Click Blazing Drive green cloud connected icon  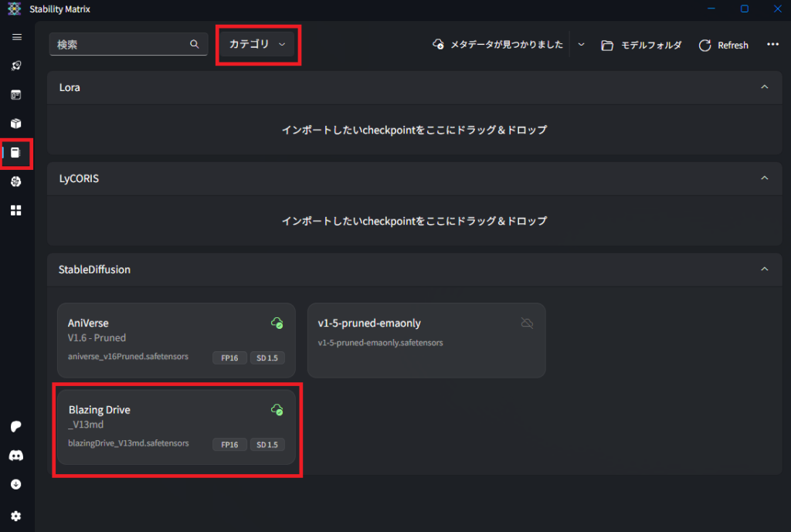pos(277,409)
